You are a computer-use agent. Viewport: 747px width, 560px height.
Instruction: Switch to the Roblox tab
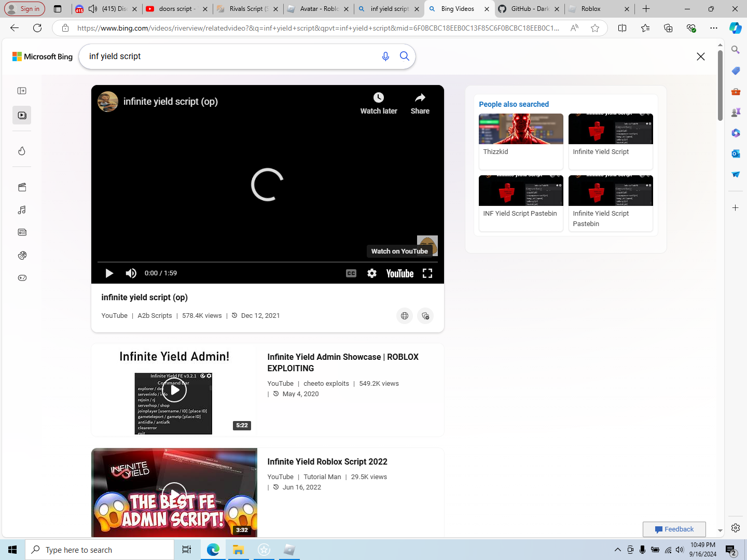pyautogui.click(x=600, y=9)
